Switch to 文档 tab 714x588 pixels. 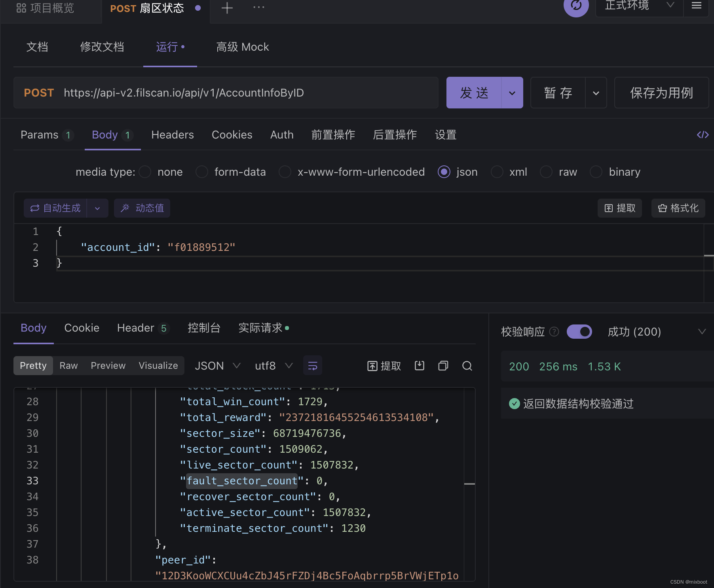(x=37, y=47)
